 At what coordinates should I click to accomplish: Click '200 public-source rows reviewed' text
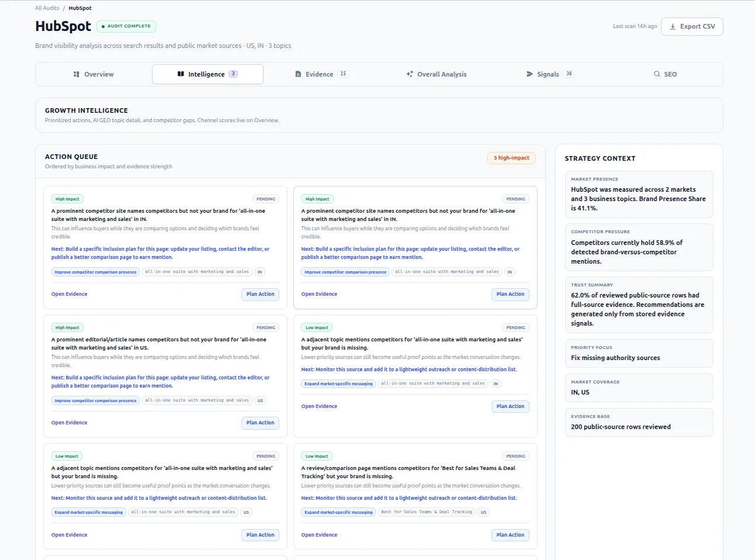pos(621,427)
